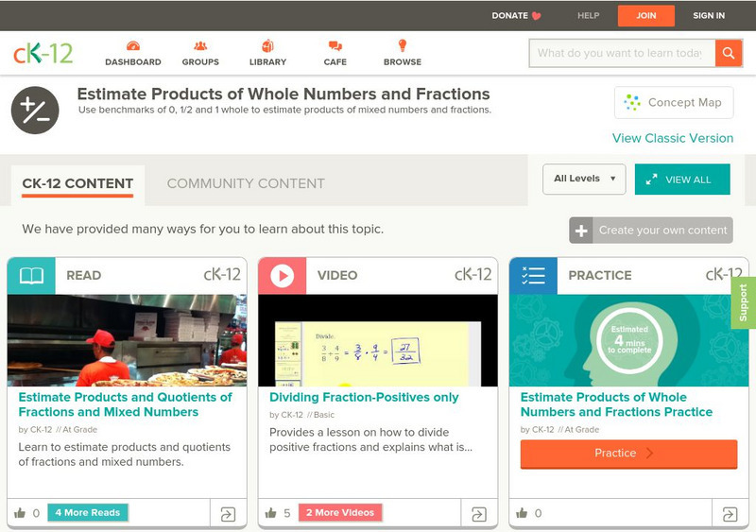Like the Read card with thumbs up
The image size is (756, 532).
click(20, 513)
